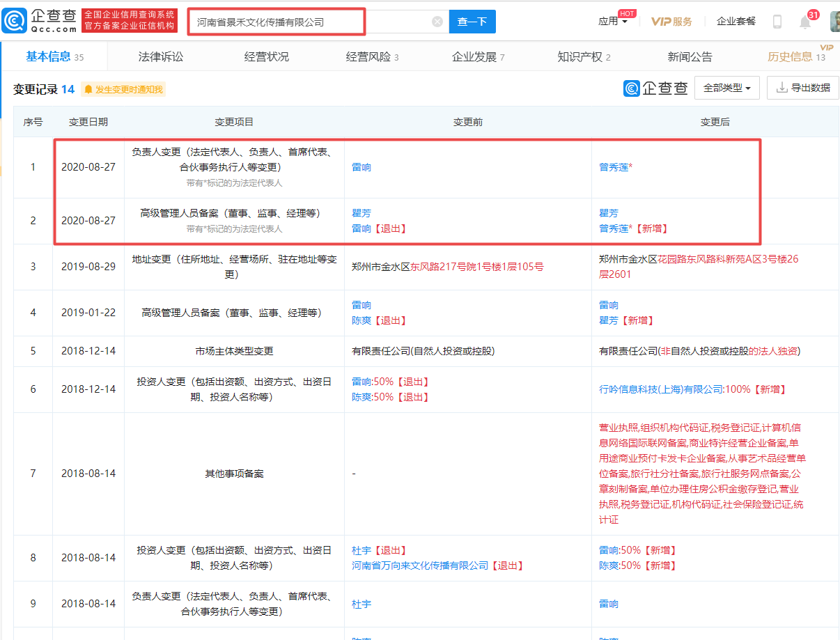Open notifications bell with 31 badge
The image size is (840, 640).
click(805, 22)
